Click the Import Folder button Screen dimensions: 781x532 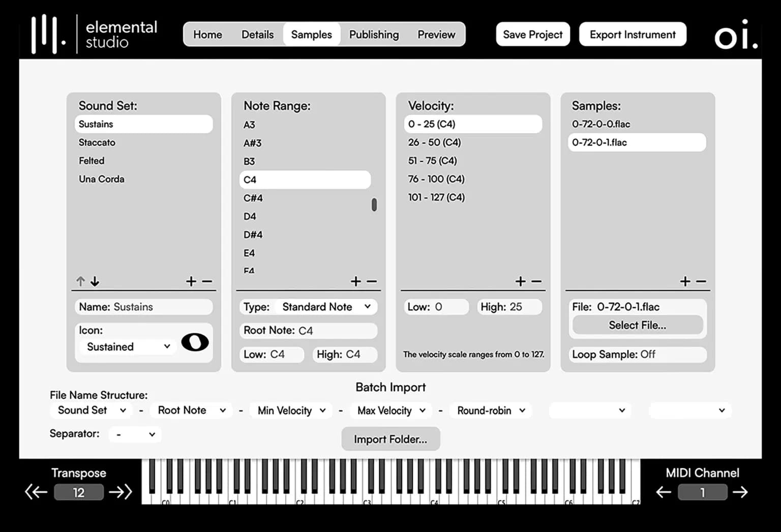tap(390, 439)
